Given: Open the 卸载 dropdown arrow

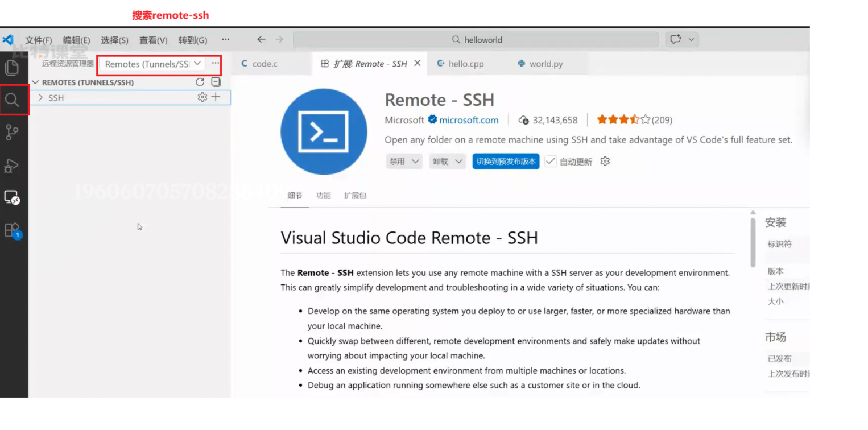Looking at the screenshot, I should 459,162.
